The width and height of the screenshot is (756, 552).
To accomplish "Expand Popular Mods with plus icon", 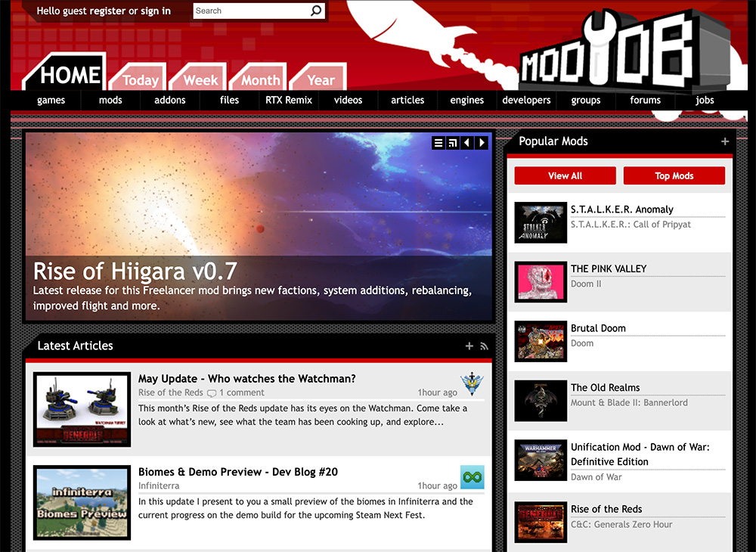I will [725, 141].
